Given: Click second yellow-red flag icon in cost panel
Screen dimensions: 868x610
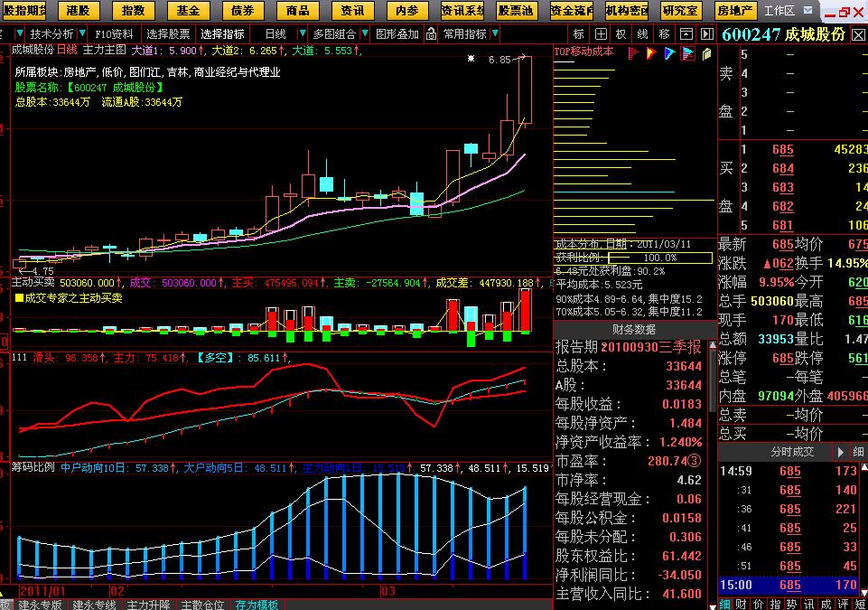Looking at the screenshot, I should (651, 53).
